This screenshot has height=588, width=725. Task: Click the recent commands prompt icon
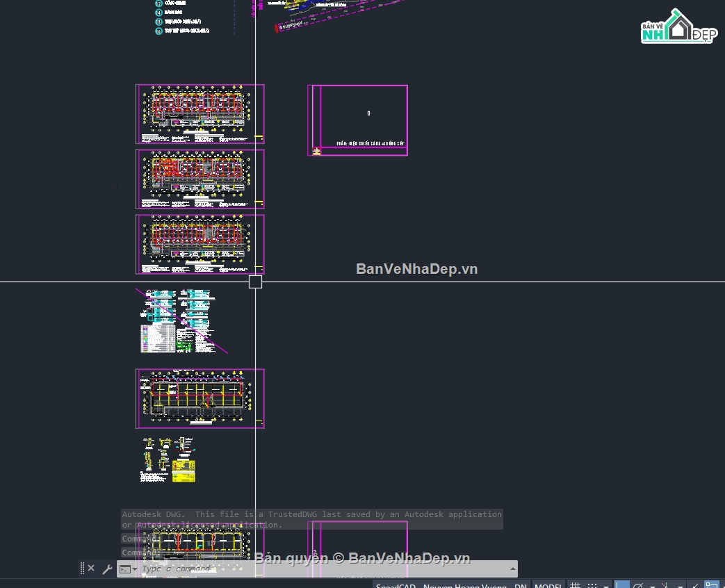tap(125, 569)
